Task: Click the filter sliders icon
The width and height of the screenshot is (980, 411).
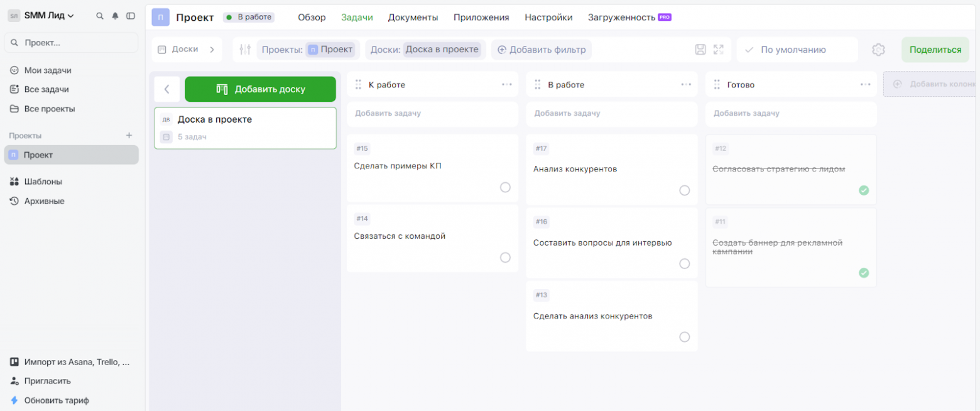Action: [x=245, y=50]
